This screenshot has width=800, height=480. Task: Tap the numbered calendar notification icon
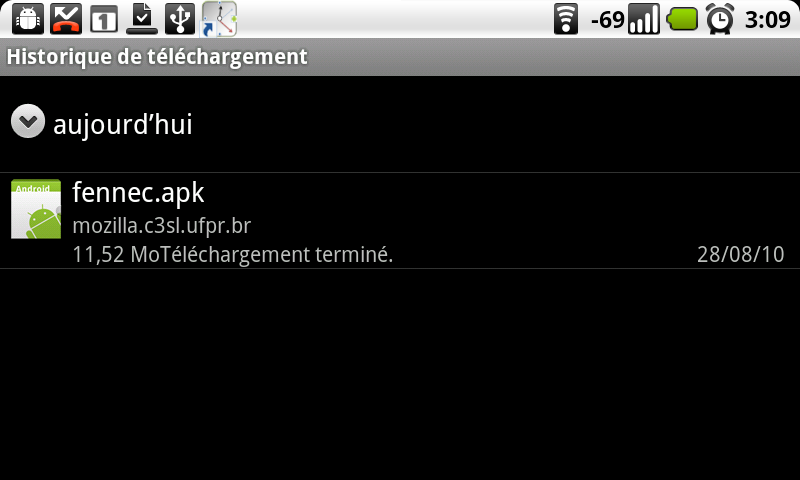point(104,20)
